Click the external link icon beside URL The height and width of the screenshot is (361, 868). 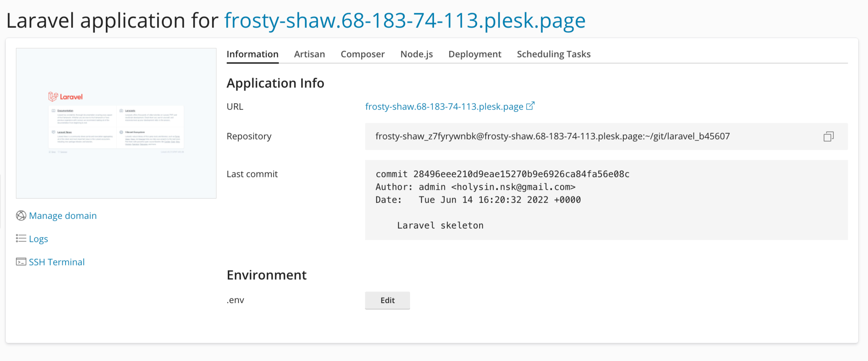pyautogui.click(x=531, y=106)
